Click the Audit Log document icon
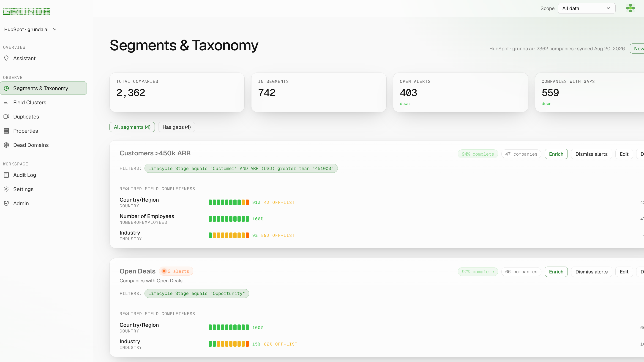Screen dimensions: 644x362 click(x=6, y=175)
